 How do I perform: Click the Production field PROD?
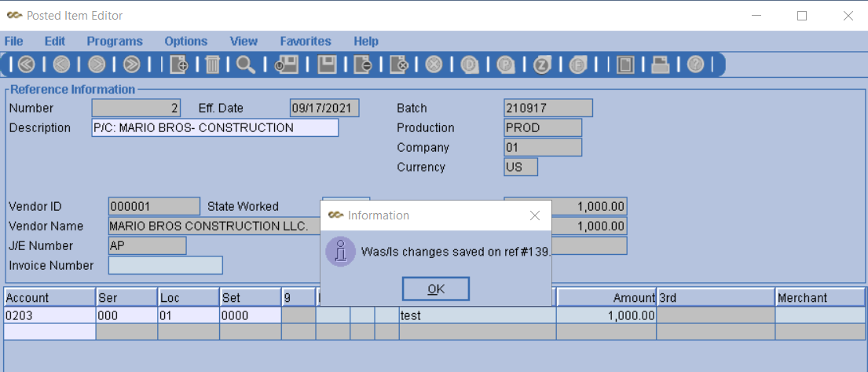click(543, 127)
